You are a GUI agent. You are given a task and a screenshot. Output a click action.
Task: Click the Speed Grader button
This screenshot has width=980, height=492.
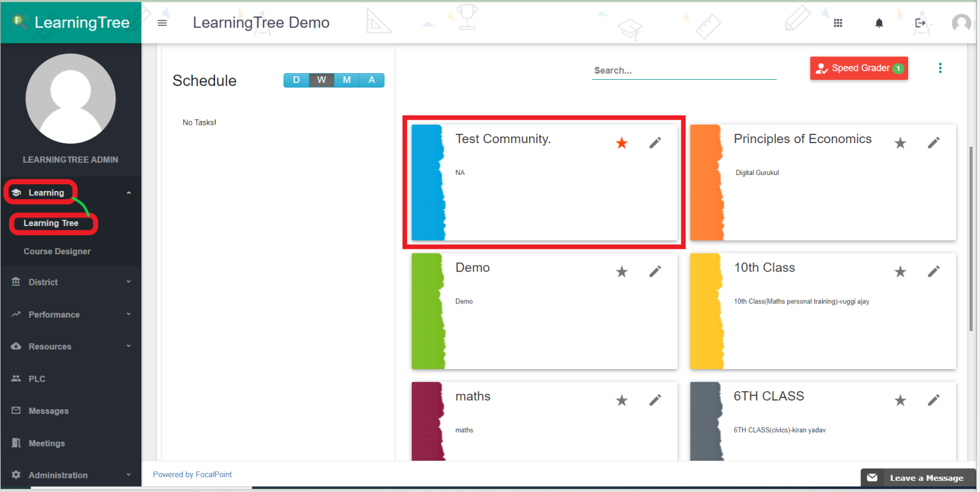pyautogui.click(x=858, y=68)
